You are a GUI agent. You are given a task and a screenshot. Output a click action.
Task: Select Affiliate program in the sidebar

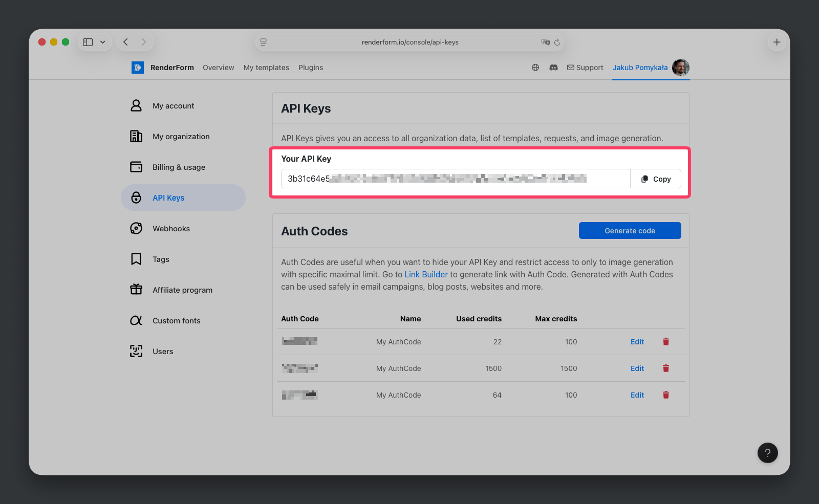click(183, 290)
